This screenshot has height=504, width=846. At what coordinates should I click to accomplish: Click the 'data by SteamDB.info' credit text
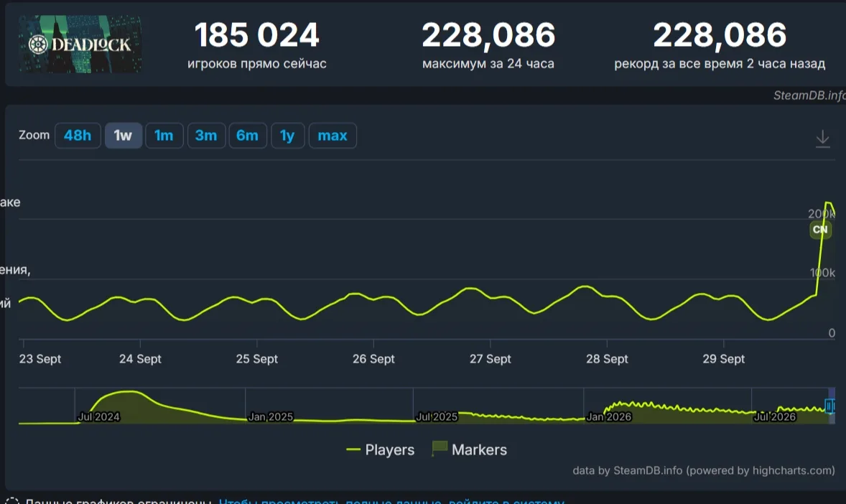click(704, 470)
